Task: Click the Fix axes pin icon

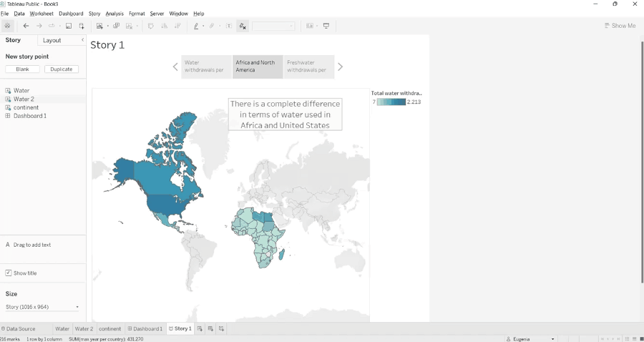Action: tap(243, 26)
